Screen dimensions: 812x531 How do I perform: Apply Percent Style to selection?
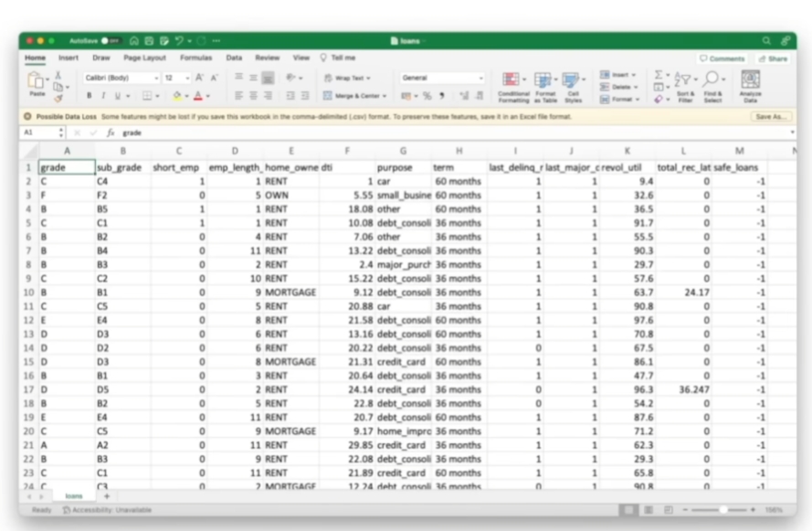(427, 95)
